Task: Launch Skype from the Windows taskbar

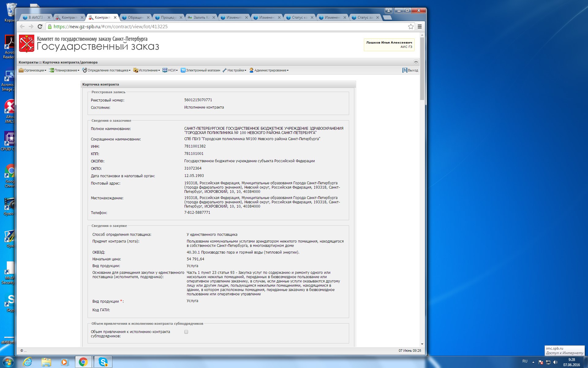Action: pos(103,362)
